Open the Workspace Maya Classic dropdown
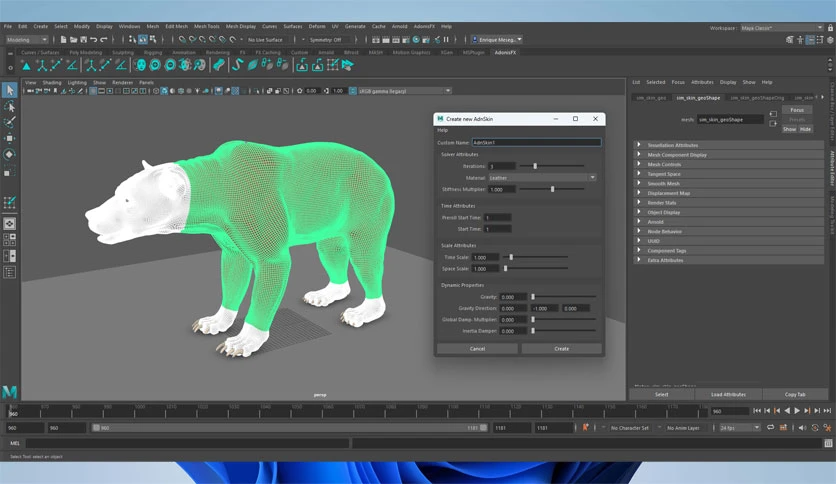 point(782,28)
